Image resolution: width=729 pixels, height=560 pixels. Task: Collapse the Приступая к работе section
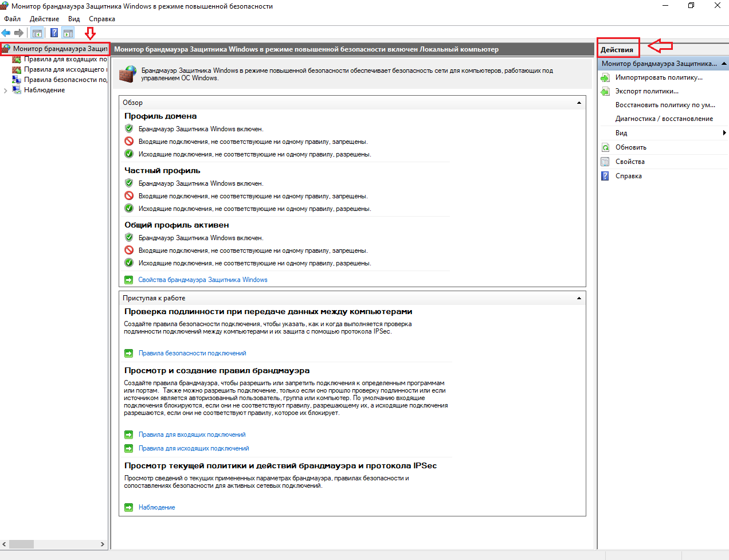pos(579,298)
